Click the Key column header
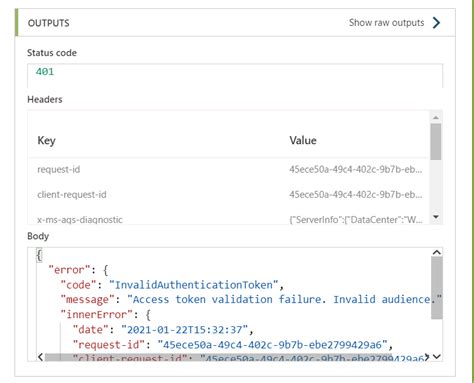Viewport: 474px width, 383px height. [46, 140]
